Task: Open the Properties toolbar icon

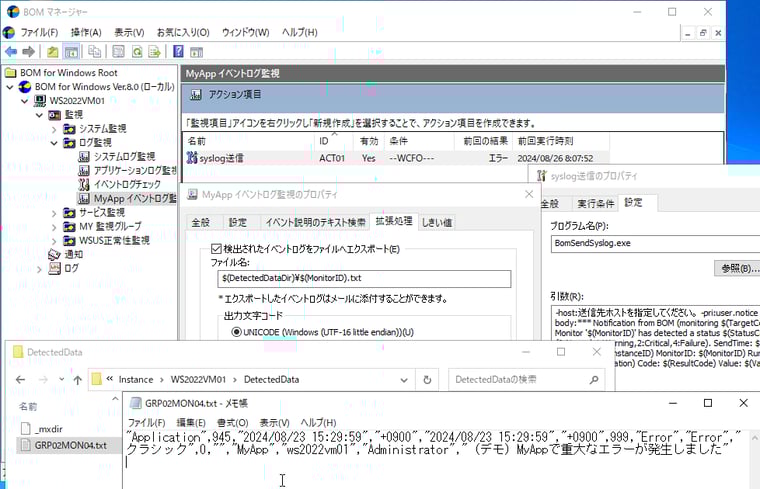Action: (118, 51)
